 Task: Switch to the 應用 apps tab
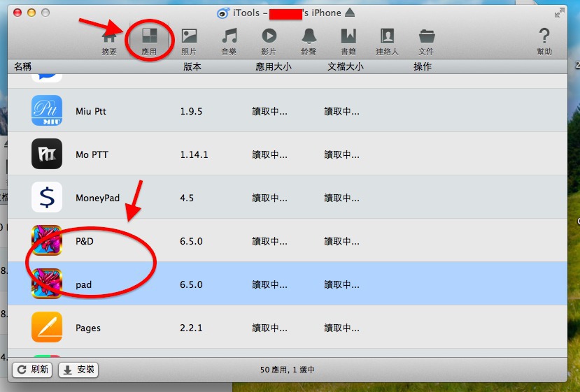click(x=149, y=41)
